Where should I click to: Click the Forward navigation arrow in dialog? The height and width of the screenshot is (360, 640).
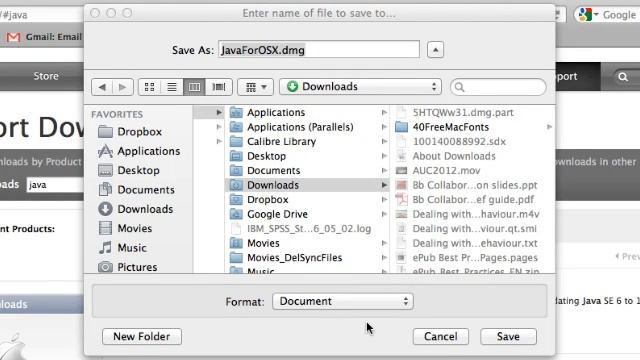click(x=122, y=87)
